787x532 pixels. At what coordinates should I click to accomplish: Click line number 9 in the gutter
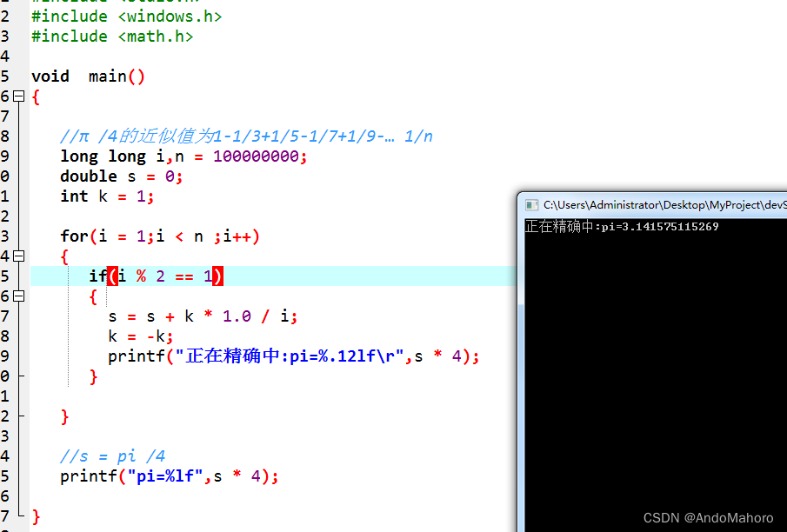pos(5,156)
